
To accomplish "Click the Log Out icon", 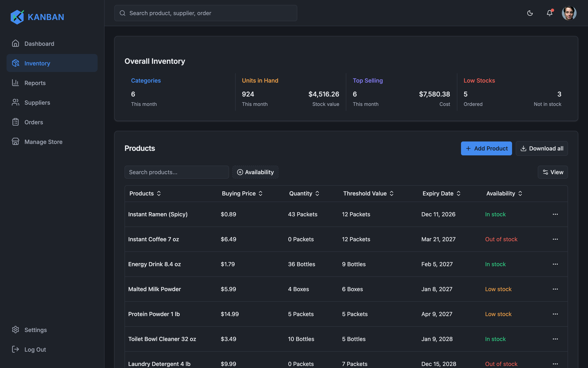I will tap(16, 349).
